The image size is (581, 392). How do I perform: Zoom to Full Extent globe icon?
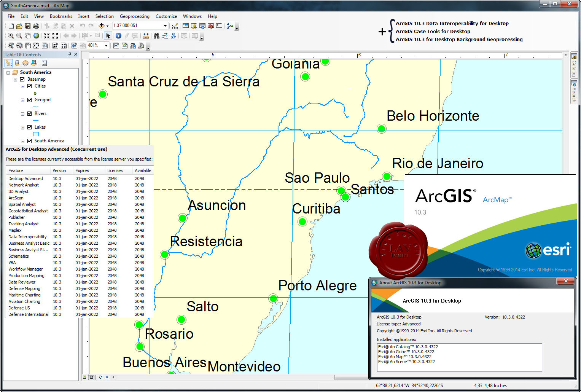click(x=36, y=36)
